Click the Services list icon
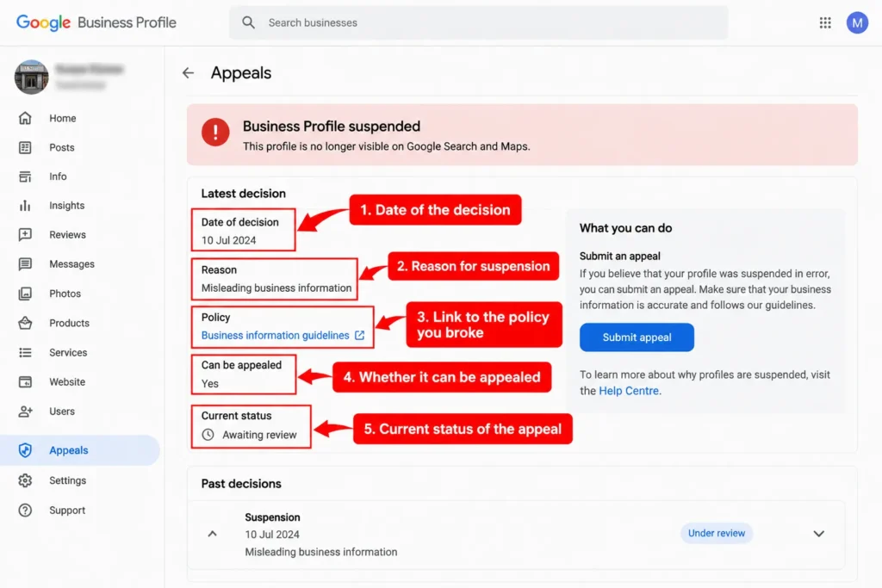The height and width of the screenshot is (588, 882). pos(25,352)
